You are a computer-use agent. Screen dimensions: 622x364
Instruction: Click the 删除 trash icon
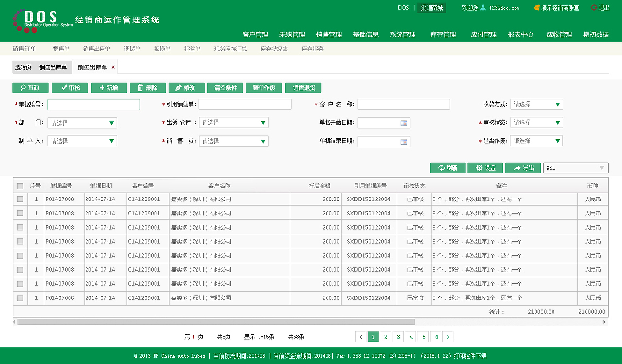click(140, 88)
